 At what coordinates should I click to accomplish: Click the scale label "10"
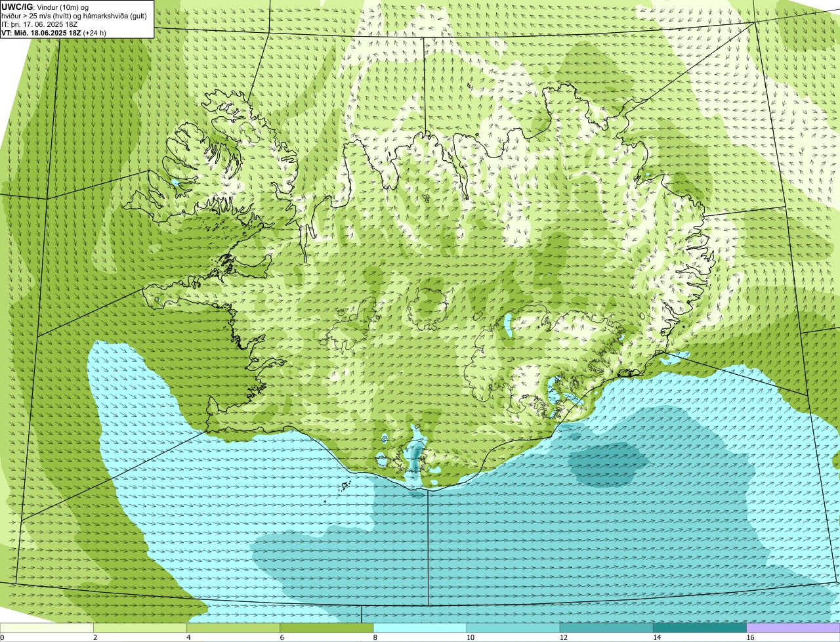470,637
